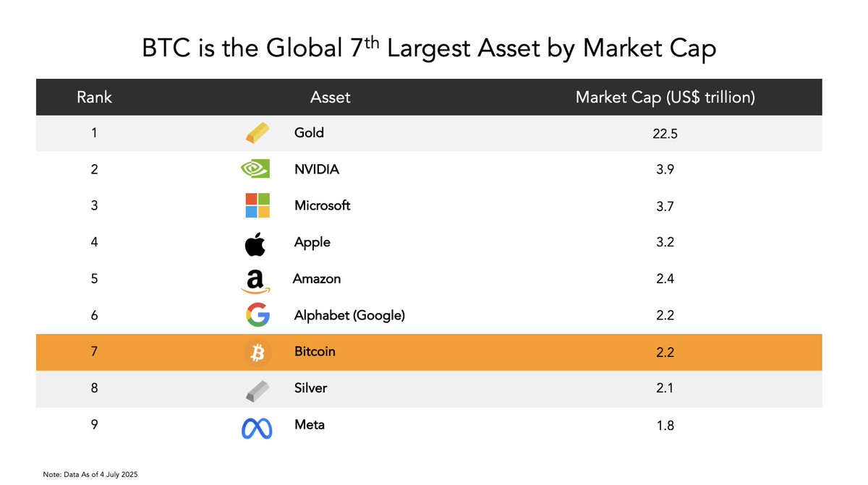Screen dimensions: 868x485
Task: Click the Alphabet (Google) label
Action: click(x=349, y=315)
